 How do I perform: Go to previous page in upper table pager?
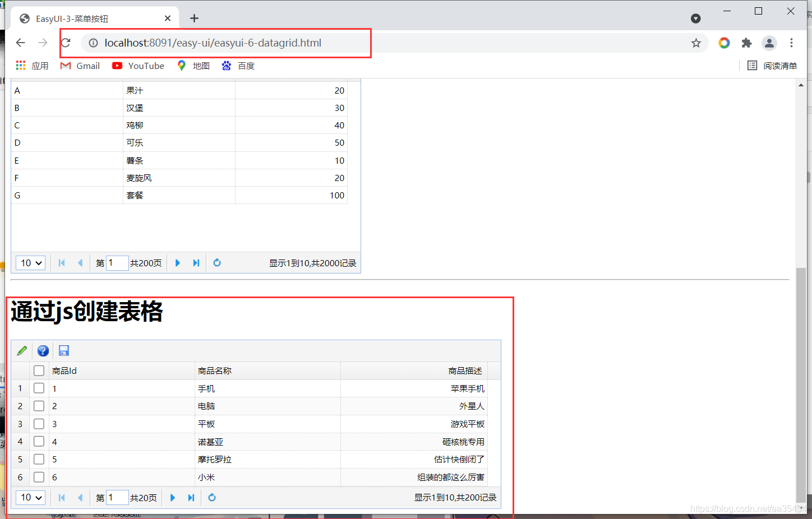pyautogui.click(x=80, y=263)
